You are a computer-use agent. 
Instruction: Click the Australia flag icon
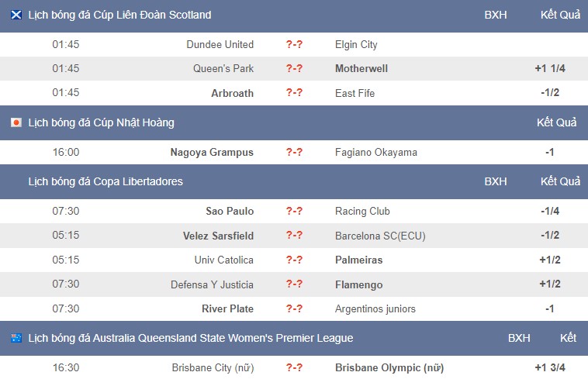pyautogui.click(x=16, y=338)
